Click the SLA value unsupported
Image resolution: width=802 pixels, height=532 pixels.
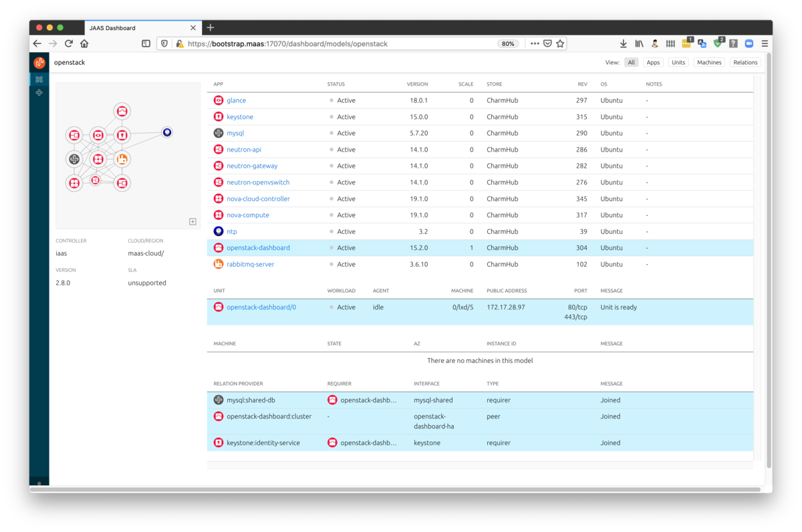coord(147,283)
